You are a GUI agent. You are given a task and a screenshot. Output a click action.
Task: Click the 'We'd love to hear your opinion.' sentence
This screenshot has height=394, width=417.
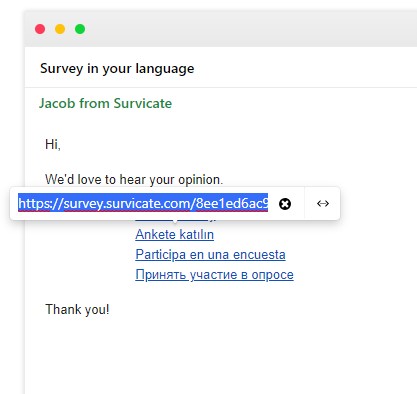click(134, 179)
